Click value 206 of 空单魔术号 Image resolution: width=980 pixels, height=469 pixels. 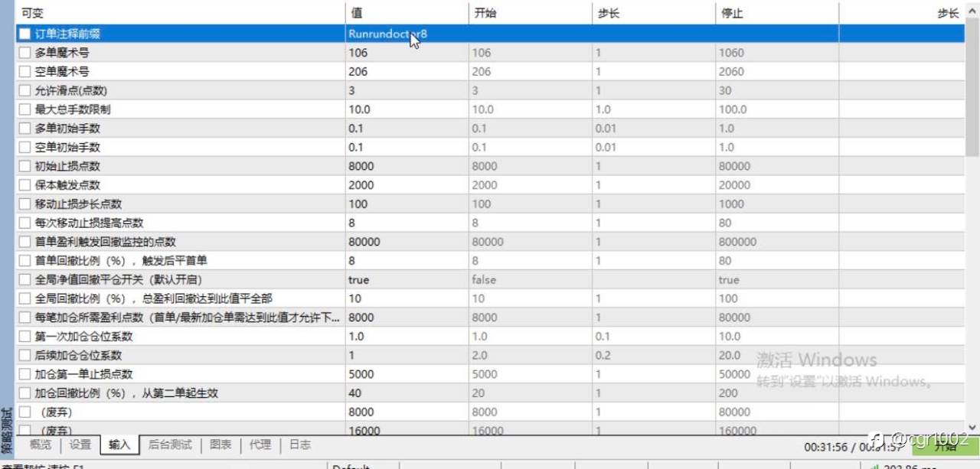(x=358, y=72)
